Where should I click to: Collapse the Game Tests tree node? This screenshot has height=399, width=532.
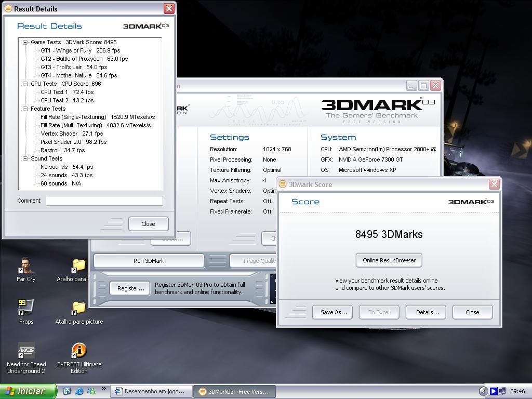(x=25, y=42)
